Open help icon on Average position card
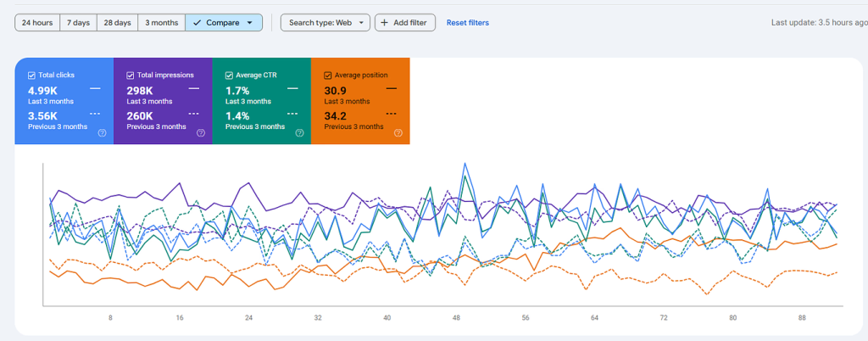 (x=398, y=133)
